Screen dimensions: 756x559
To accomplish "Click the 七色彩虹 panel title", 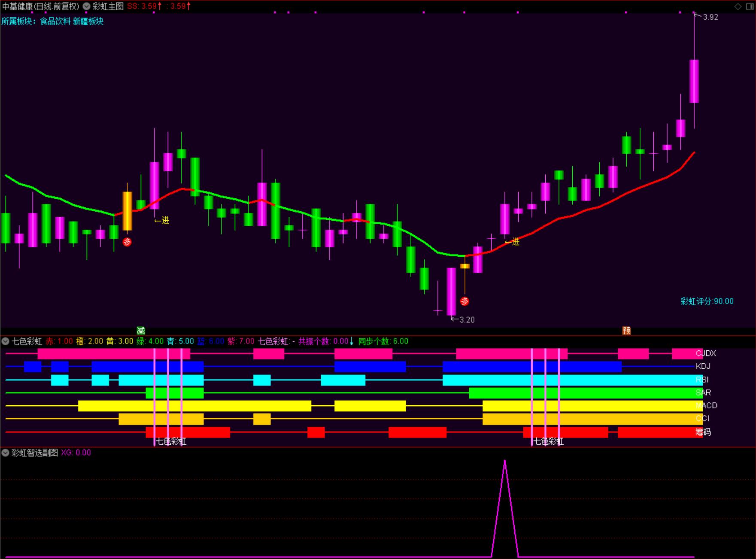I will coord(27,341).
